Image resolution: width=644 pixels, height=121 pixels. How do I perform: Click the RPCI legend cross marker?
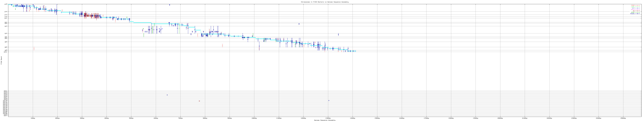(x=637, y=10)
